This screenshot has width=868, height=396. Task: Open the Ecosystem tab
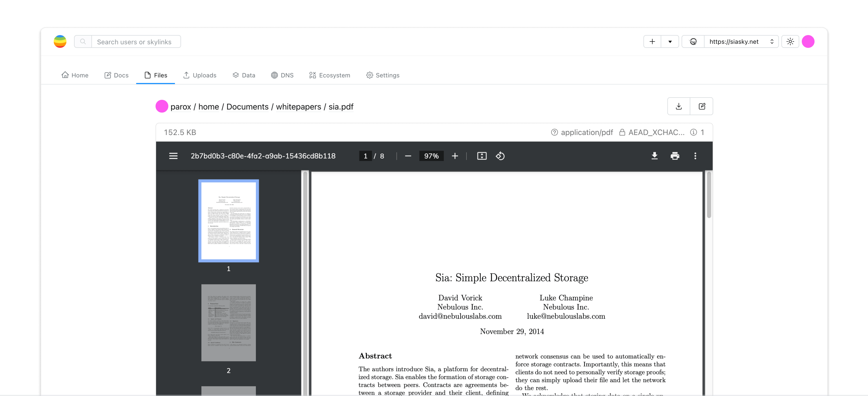point(330,75)
